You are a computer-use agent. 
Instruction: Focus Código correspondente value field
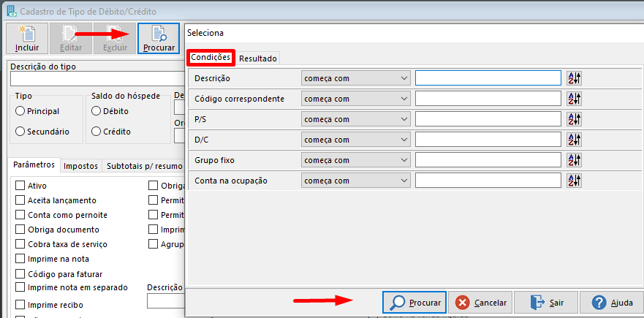pos(488,99)
